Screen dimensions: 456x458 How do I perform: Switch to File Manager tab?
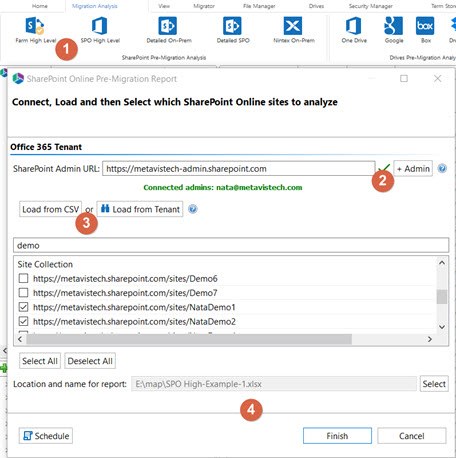259,6
